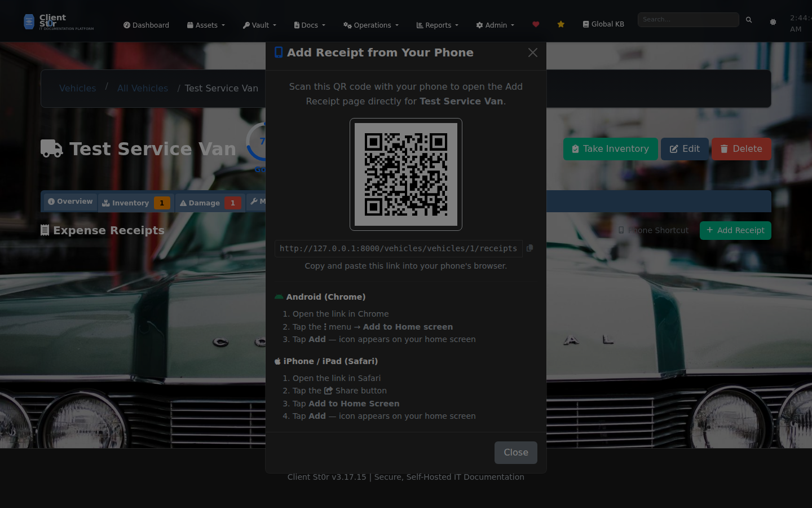Click the Delete vehicle button
812x508 pixels.
[x=742, y=149]
